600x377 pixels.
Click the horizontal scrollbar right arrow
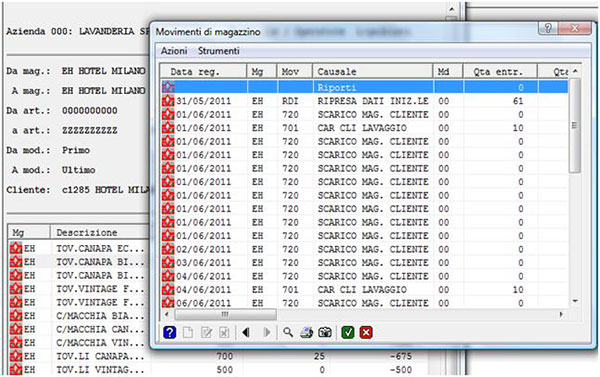point(561,314)
